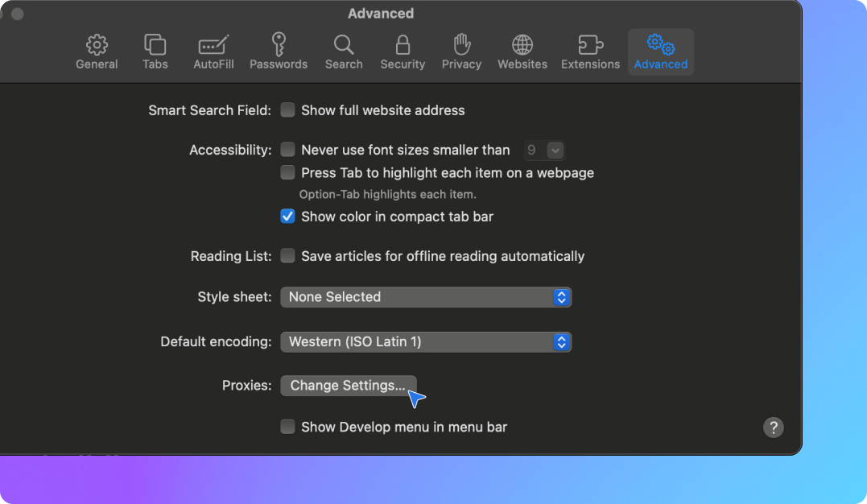
Task: Open the General preferences gear icon
Action: tap(97, 45)
